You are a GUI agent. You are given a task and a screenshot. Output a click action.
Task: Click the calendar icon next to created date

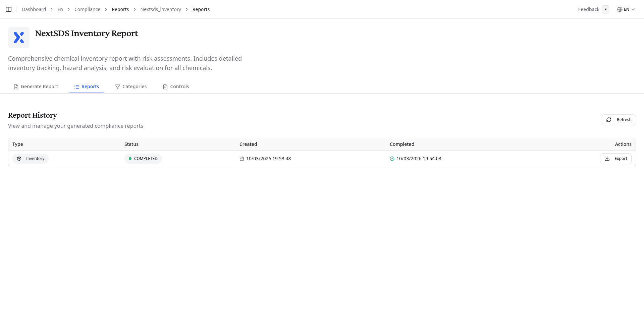[x=242, y=159]
